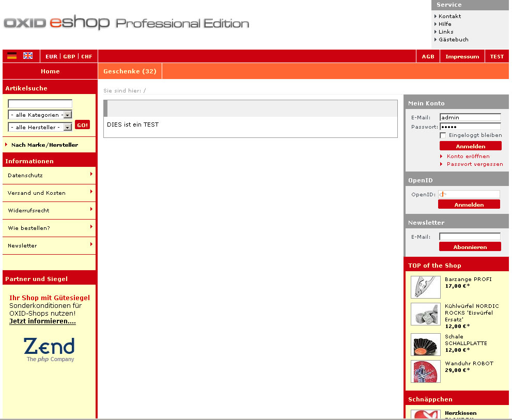
Task: Open the Schale SCHALLPLATTE product image
Action: click(x=425, y=344)
